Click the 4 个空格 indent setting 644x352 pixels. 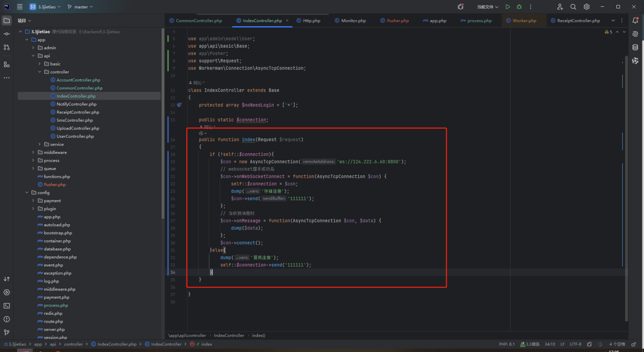[617, 344]
